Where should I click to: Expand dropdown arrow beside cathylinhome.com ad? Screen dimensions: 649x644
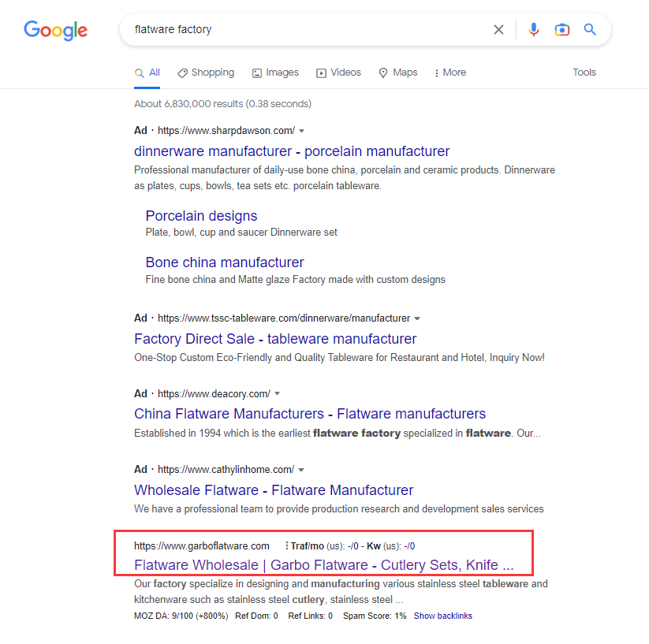[301, 470]
